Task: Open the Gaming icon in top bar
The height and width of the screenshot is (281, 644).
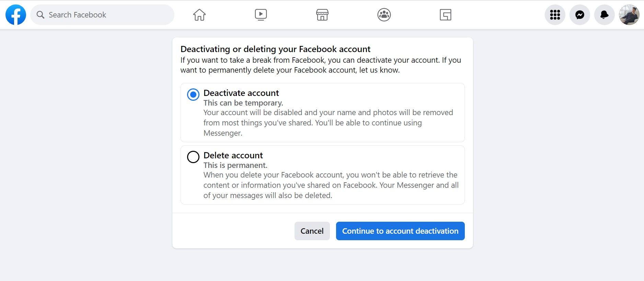Action: click(x=445, y=15)
